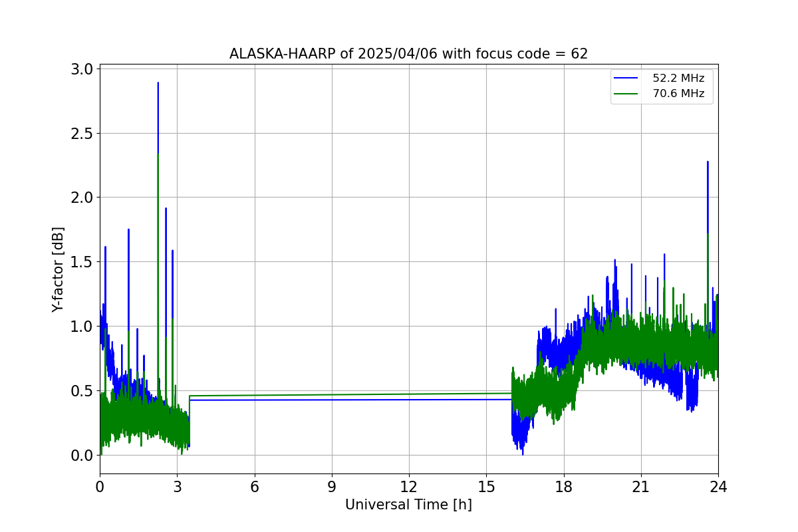
Task: Click x-axis tick label 0
Action: [100, 486]
